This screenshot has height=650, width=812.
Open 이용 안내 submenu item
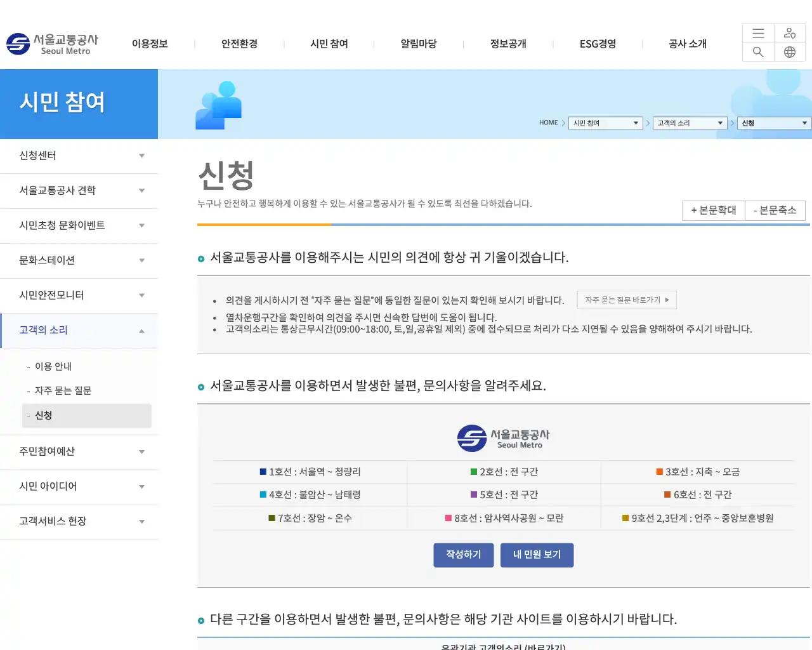(53, 366)
